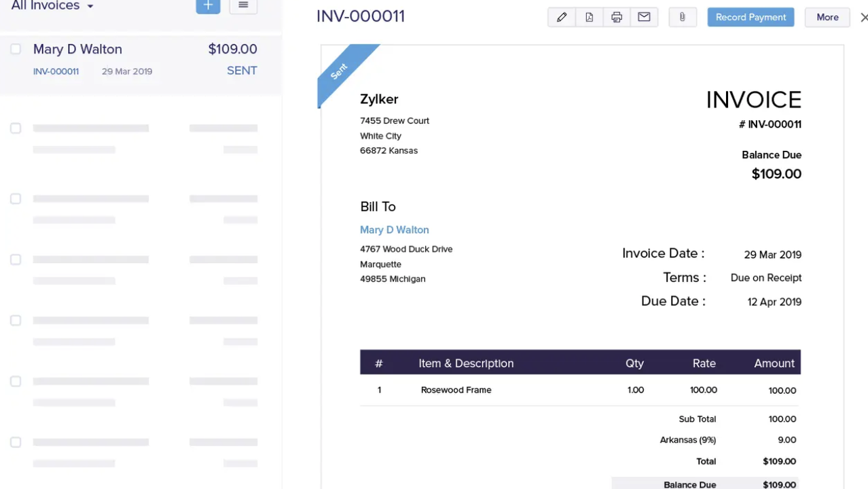868x489 pixels.
Task: Tick the first placeholder row checkbox
Action: [16, 128]
